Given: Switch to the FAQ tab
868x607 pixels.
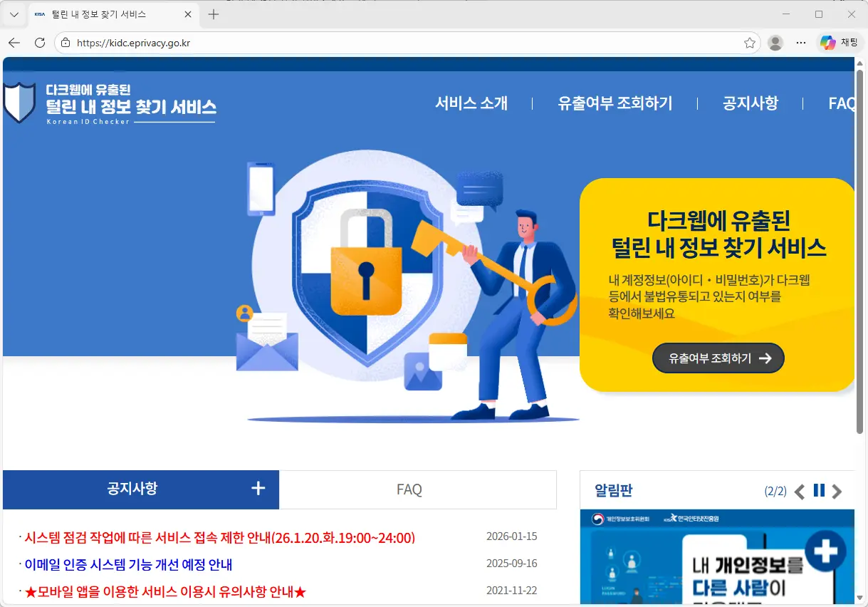Looking at the screenshot, I should point(409,489).
